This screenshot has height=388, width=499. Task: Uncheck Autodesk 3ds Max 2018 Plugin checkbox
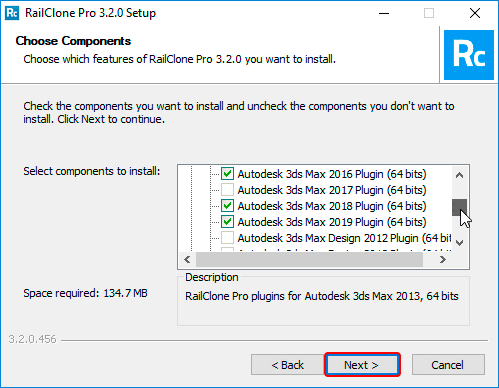click(227, 206)
